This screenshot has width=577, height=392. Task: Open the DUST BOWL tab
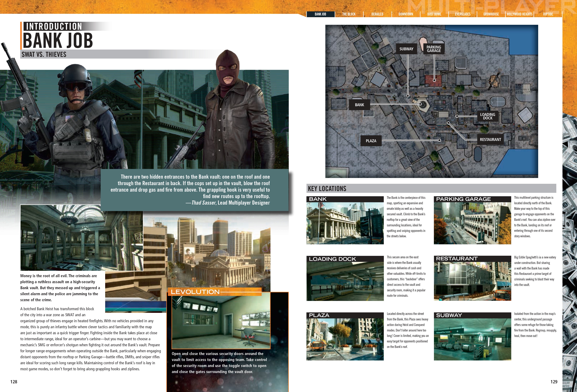[434, 14]
